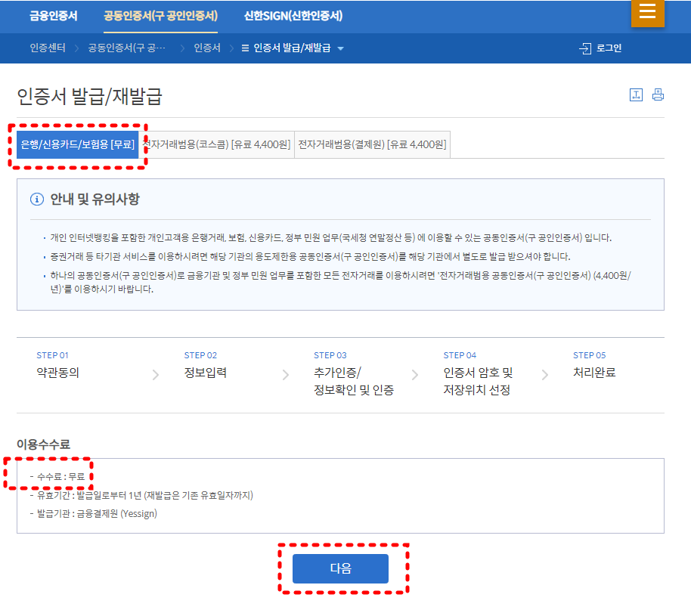
Task: Expand the 인증서 발급/재발급 breadcrumb dropdown arrow
Action: coord(340,48)
